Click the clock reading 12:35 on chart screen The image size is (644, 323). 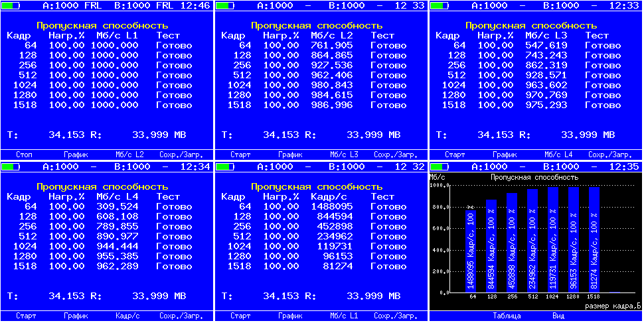625,167
